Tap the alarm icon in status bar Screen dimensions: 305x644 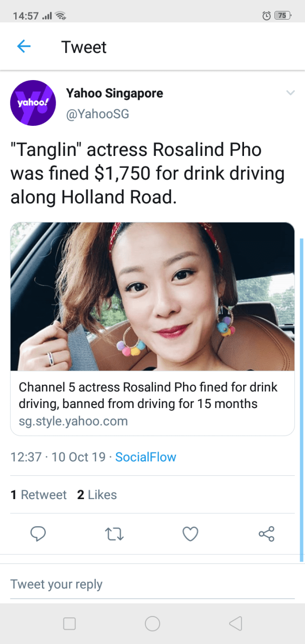tap(267, 16)
